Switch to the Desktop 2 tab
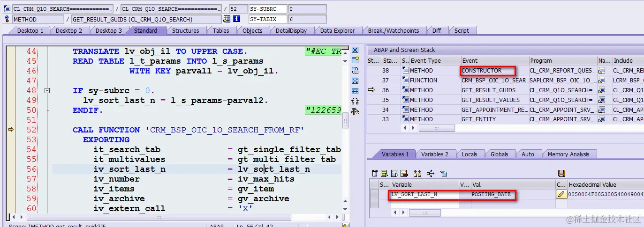Screen dimensions: 644x227 pos(69,30)
